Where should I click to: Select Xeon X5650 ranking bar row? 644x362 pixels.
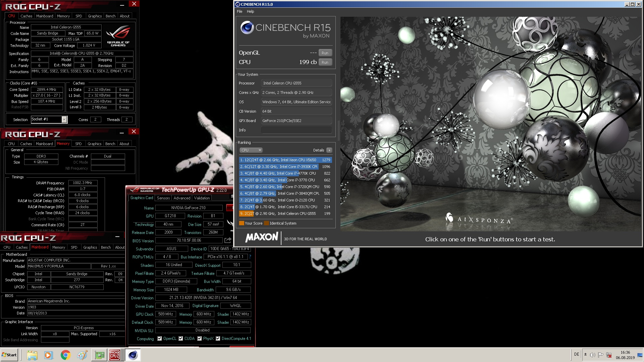pos(285,160)
